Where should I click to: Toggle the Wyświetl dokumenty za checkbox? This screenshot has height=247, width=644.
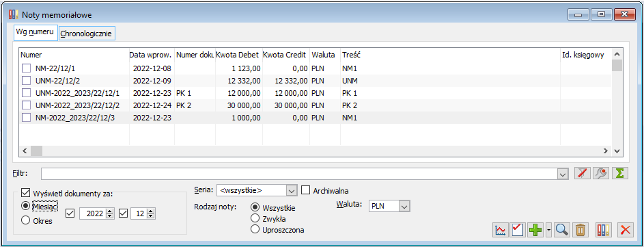[25, 194]
